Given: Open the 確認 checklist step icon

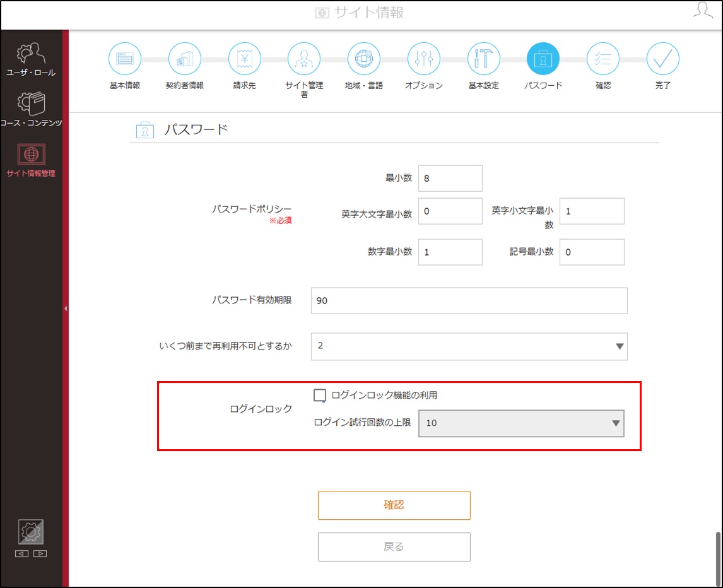Looking at the screenshot, I should [603, 59].
